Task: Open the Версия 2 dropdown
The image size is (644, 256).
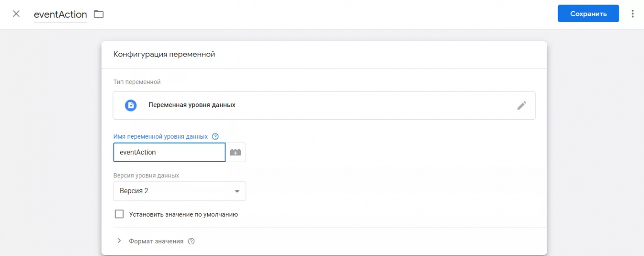Action: pos(180,191)
